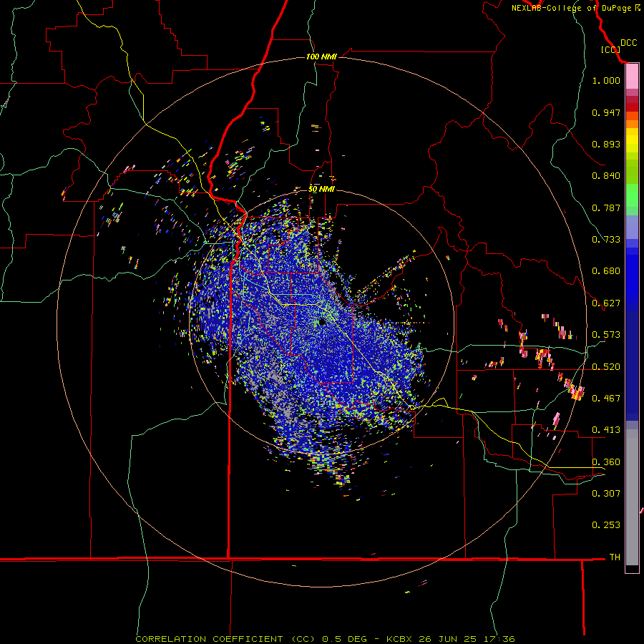Click the 0.787 color scale label
The image size is (644, 644).
[x=606, y=208]
